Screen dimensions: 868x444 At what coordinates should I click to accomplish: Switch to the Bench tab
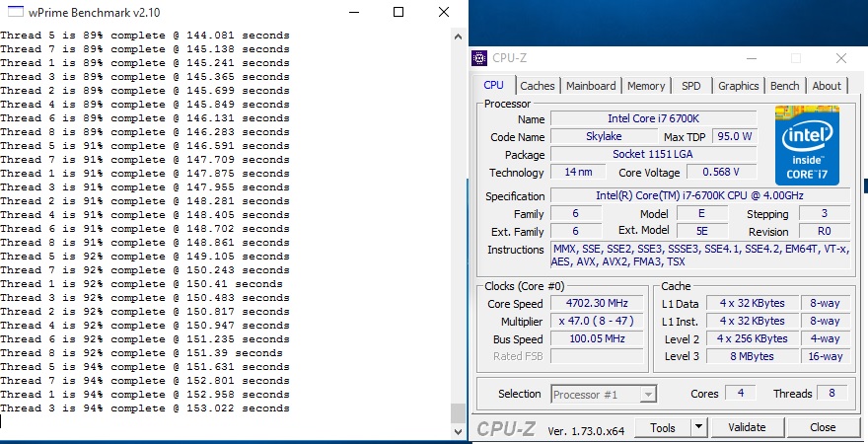pyautogui.click(x=784, y=86)
